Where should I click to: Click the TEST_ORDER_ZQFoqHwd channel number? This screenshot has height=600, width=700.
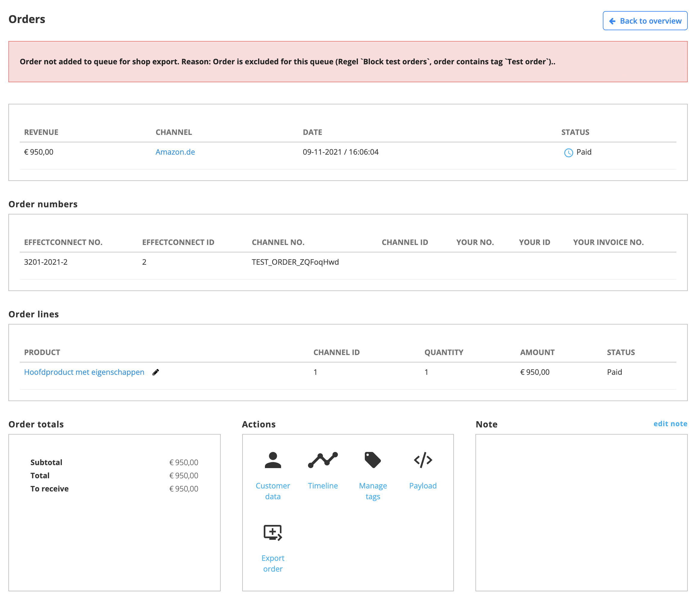[295, 262]
